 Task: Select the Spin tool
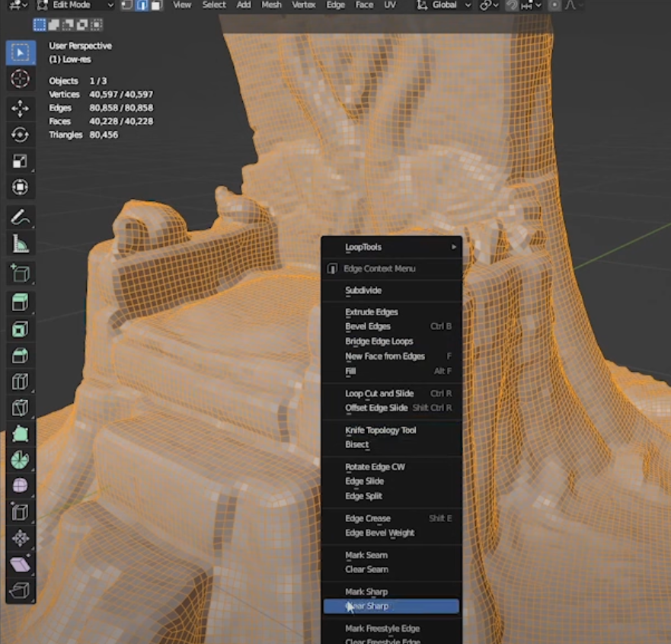[x=20, y=460]
